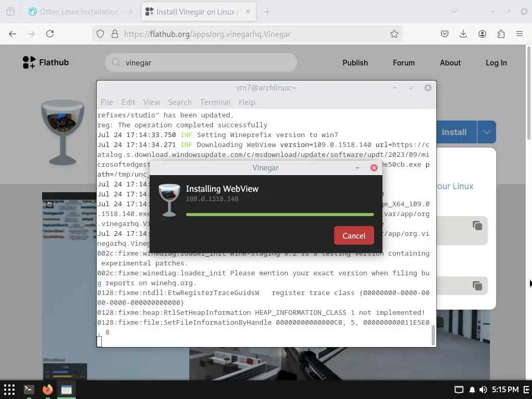This screenshot has width=532, height=399.
Task: Open Firefox from the taskbar
Action: (x=47, y=390)
